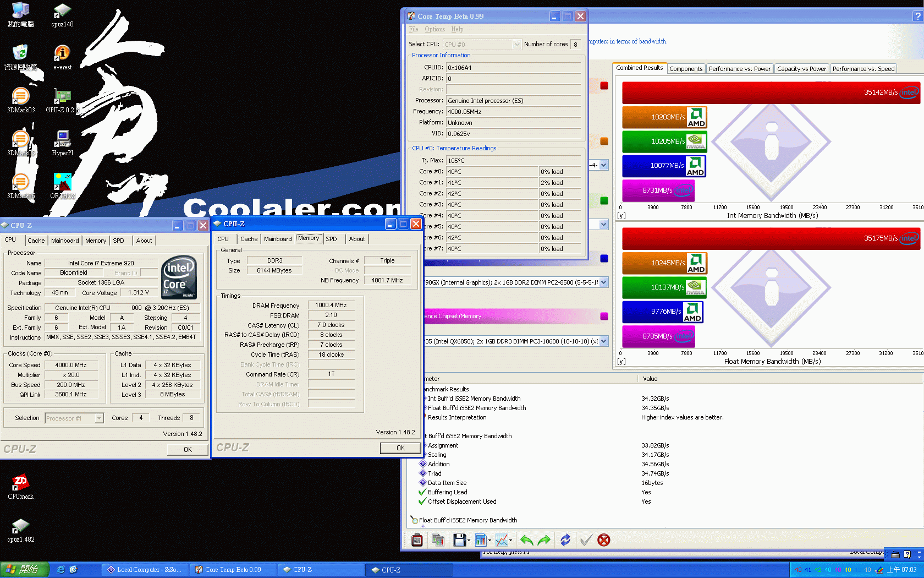Viewport: 924px width, 578px height.
Task: Click the Core Temp Beta 0.99 taskbar button
Action: point(233,570)
